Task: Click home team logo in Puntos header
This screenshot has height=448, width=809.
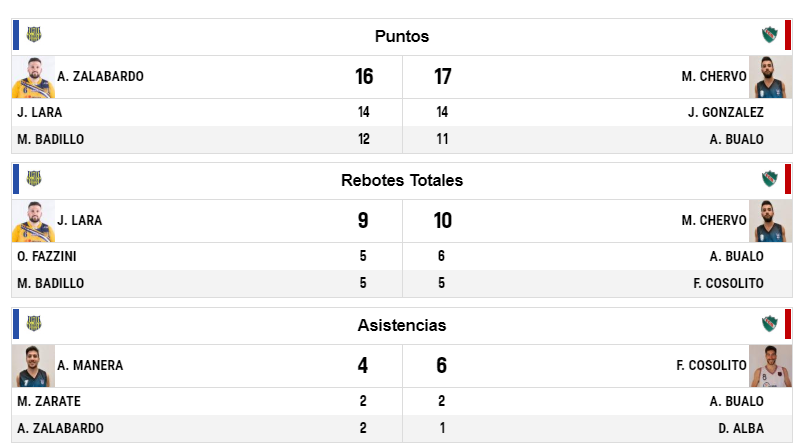Action: 34,35
